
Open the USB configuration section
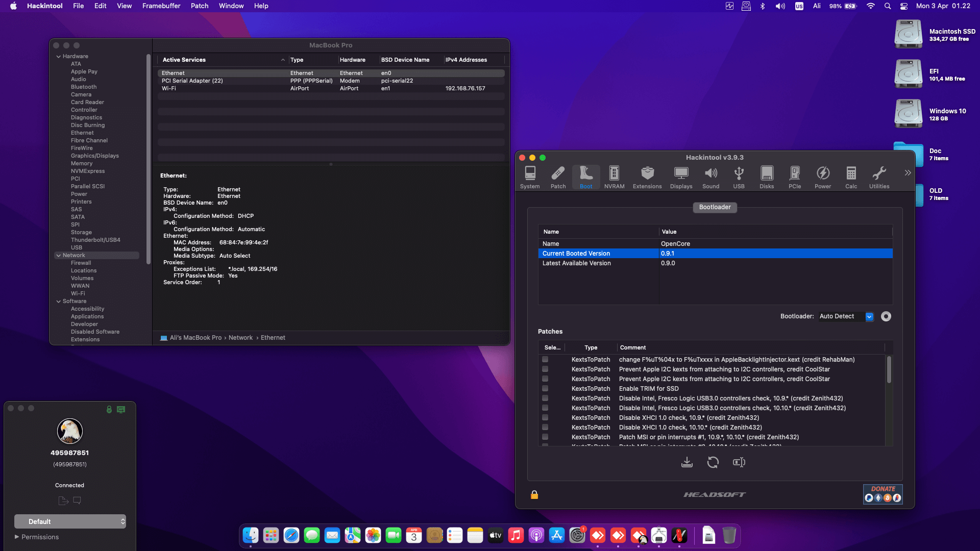click(x=739, y=177)
